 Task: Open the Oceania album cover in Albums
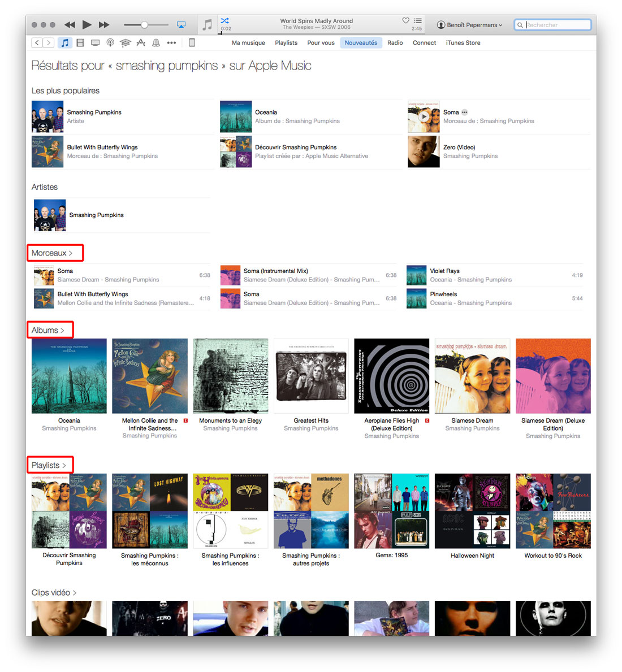point(69,376)
